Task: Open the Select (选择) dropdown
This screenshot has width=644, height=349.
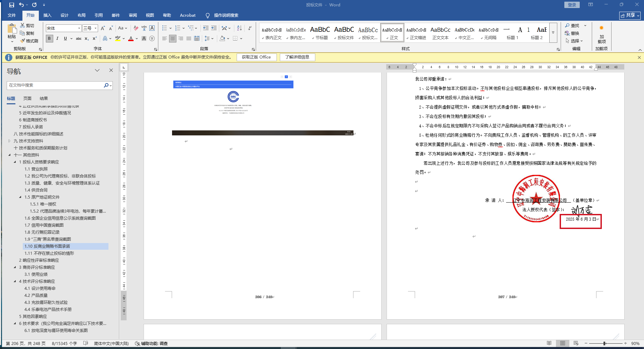Action: tap(574, 41)
